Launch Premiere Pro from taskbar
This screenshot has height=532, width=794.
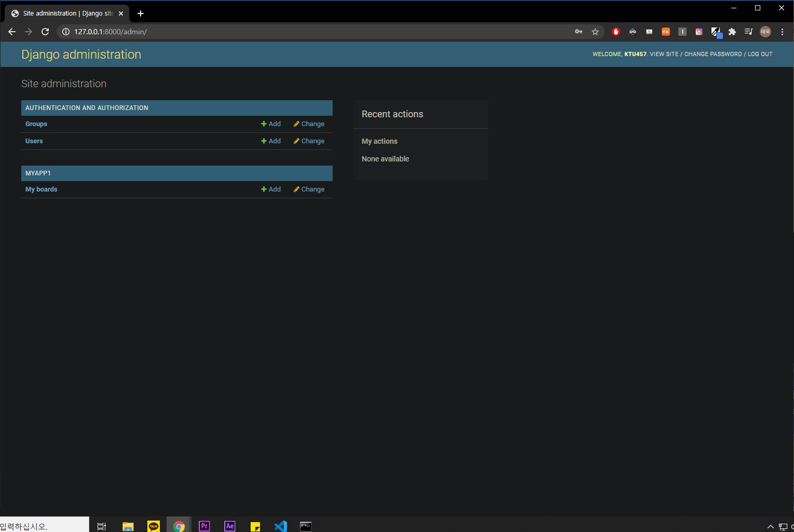(x=204, y=526)
